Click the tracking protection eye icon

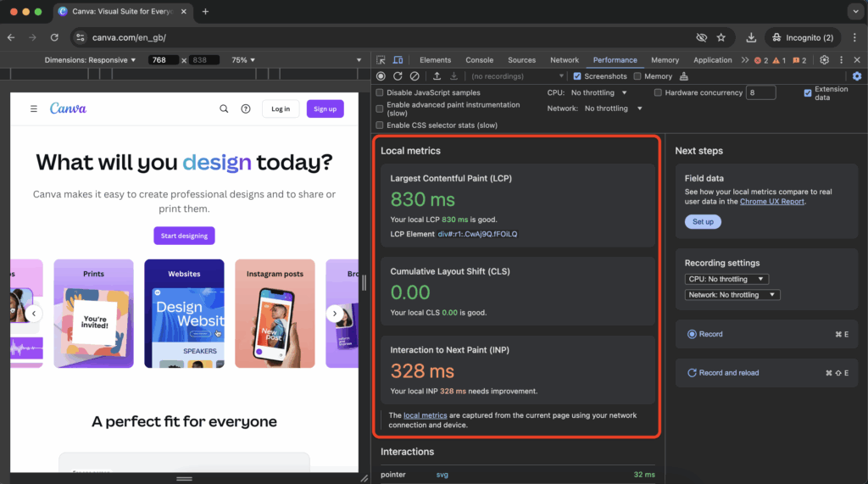tap(701, 37)
